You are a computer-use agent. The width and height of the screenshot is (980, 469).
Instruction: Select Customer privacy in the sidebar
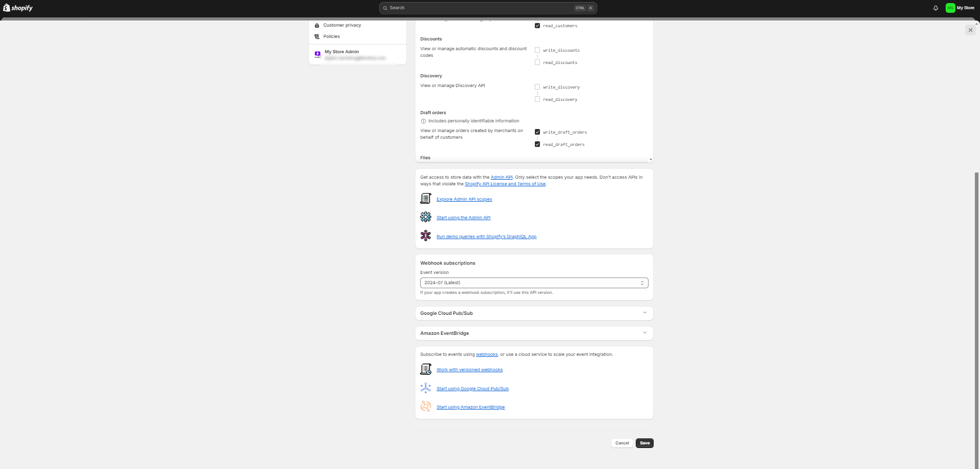(342, 25)
